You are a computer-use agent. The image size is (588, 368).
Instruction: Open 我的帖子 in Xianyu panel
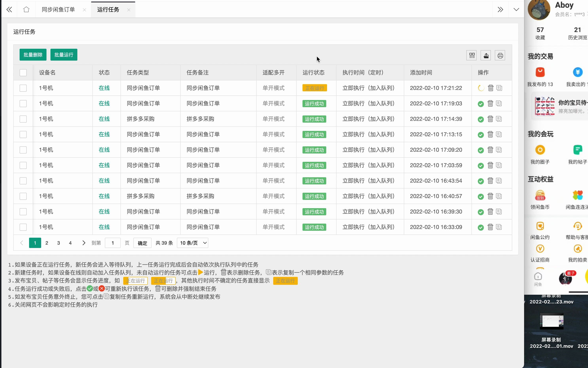point(578,155)
